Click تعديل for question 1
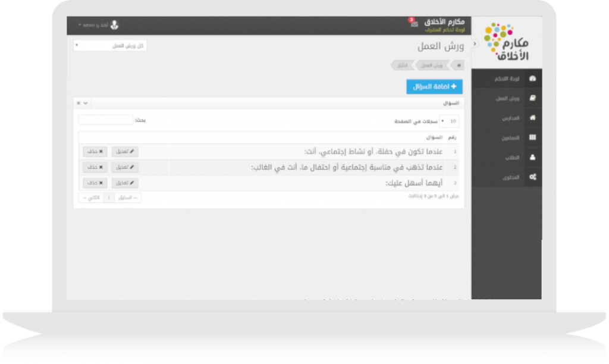The height and width of the screenshot is (364, 609). point(125,152)
